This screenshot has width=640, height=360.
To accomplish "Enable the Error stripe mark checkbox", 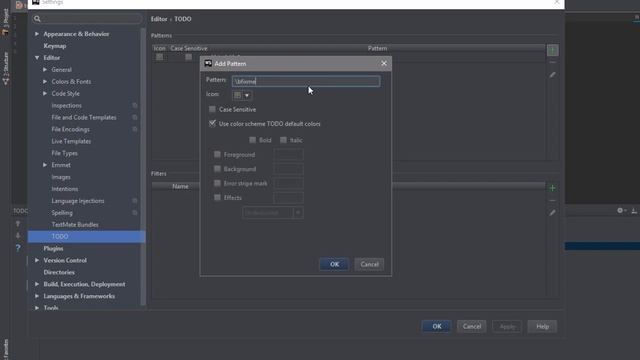I will (x=217, y=183).
